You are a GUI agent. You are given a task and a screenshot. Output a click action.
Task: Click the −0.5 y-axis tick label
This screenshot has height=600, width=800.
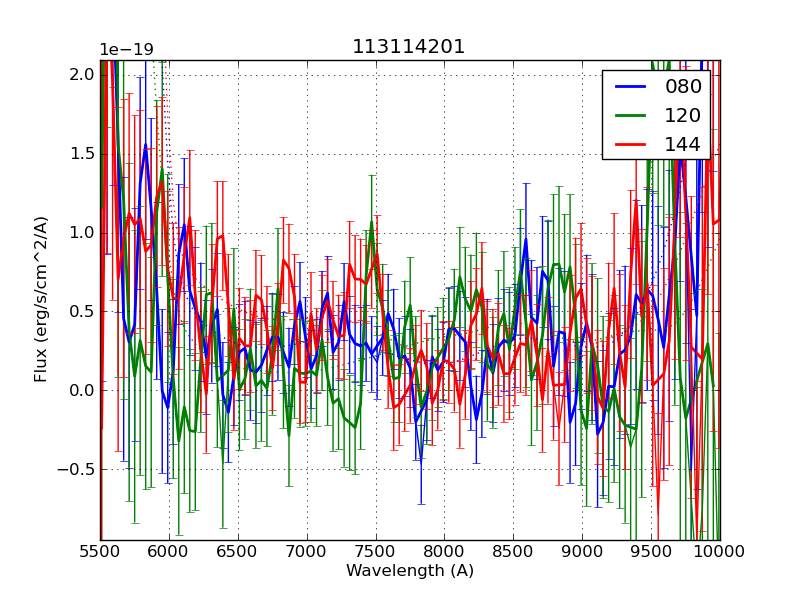click(x=76, y=469)
